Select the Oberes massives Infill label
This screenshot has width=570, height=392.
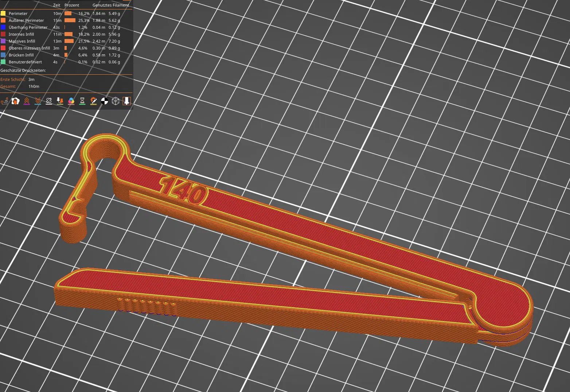pyautogui.click(x=29, y=48)
